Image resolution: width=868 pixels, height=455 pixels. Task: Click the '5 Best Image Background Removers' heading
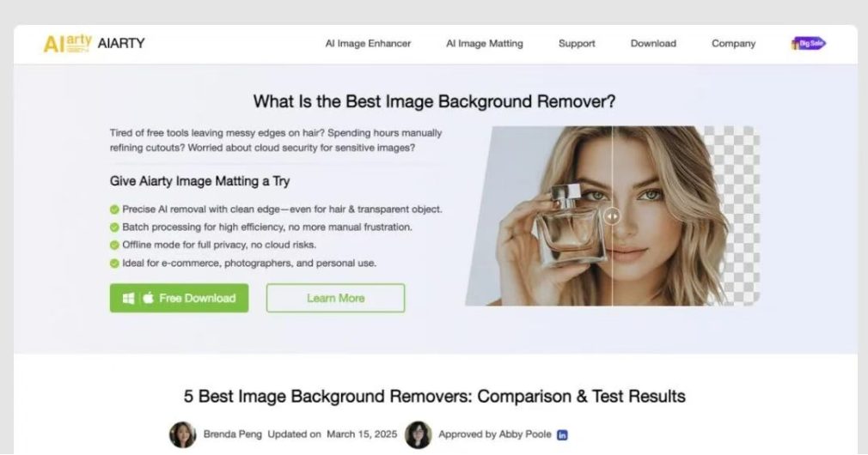coord(435,397)
